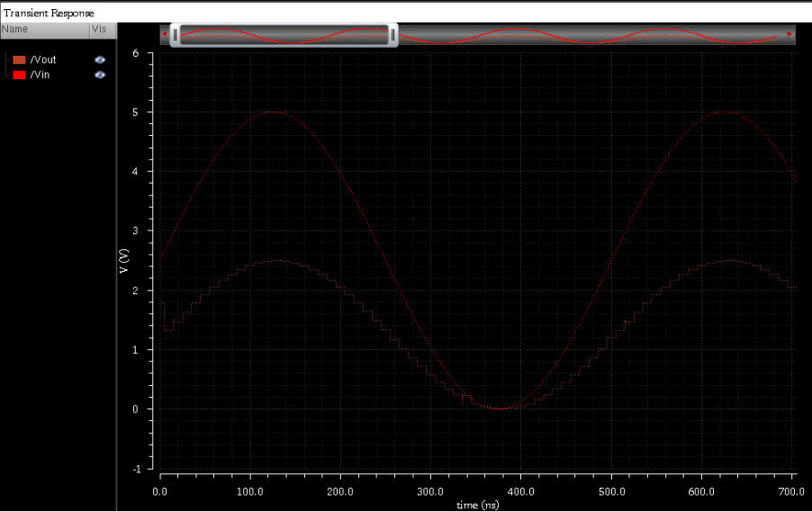Click left scroll arrow on overview bar

(x=164, y=35)
